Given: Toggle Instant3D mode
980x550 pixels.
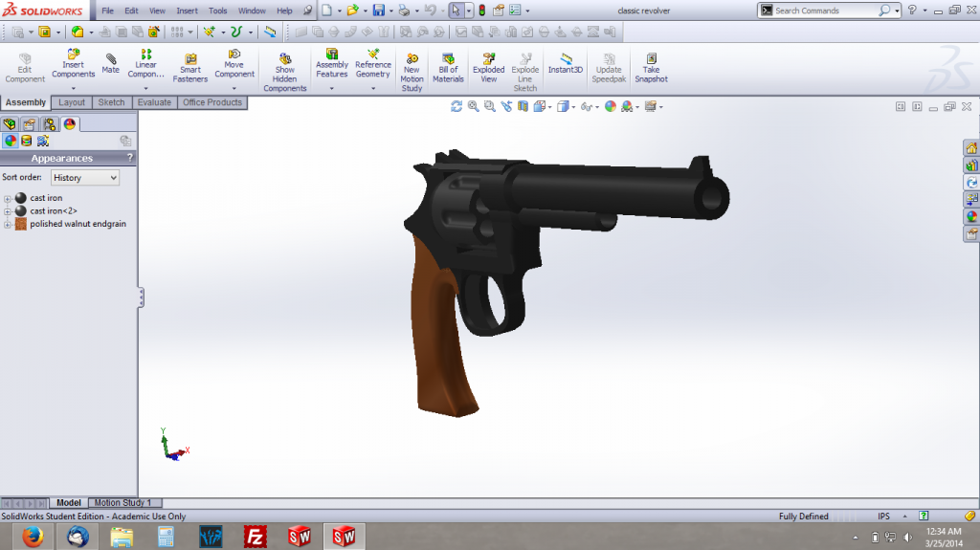Looking at the screenshot, I should (566, 64).
